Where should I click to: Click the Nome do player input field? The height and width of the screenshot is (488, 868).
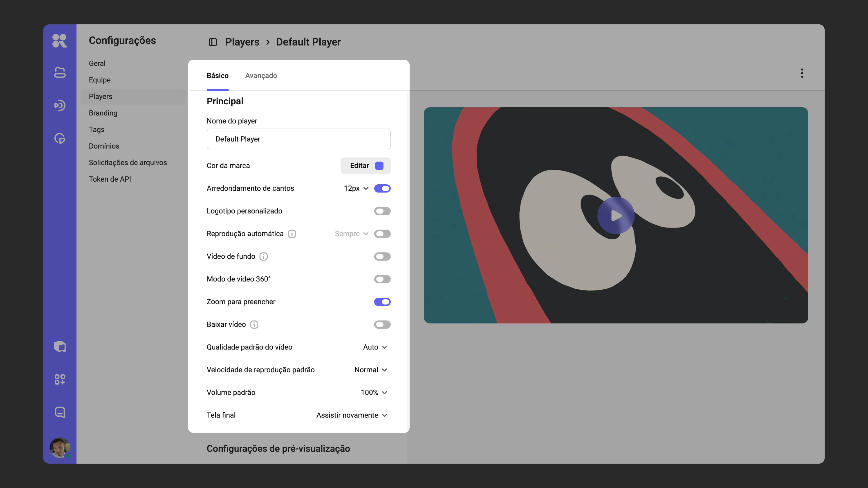[x=298, y=139]
